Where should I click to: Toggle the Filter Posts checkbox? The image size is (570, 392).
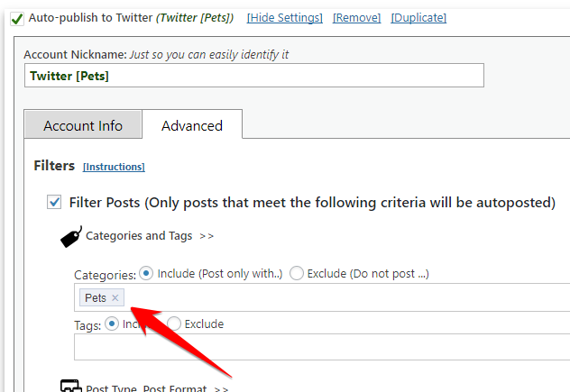point(55,203)
